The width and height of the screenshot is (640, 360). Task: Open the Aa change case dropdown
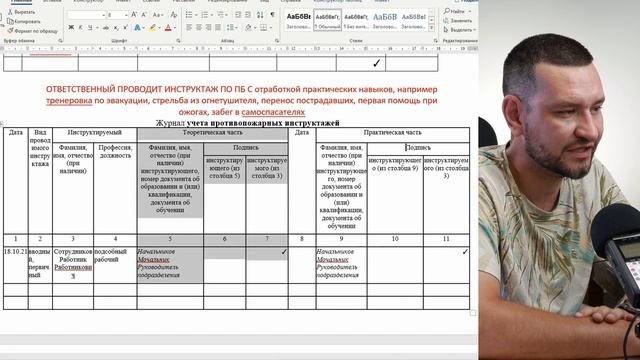(157, 15)
